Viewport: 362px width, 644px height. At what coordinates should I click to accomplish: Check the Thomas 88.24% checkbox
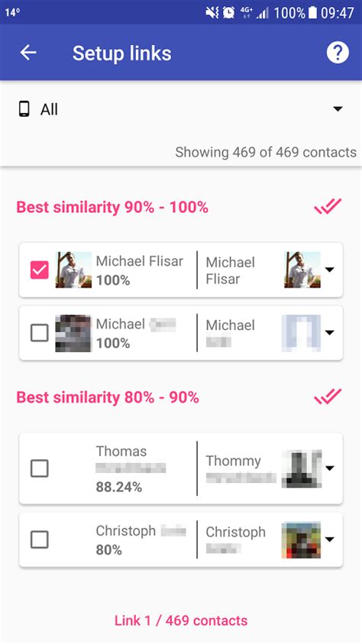(40, 468)
